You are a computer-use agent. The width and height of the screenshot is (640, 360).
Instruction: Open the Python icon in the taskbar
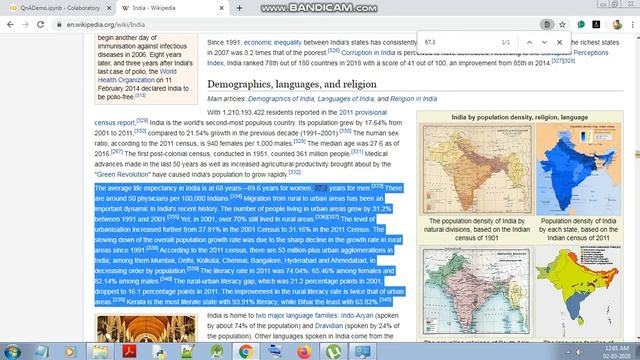click(159, 351)
